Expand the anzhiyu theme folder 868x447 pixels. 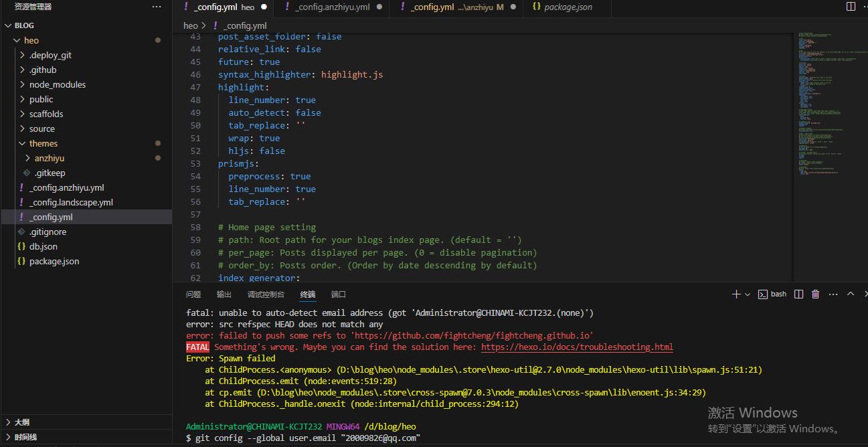tap(49, 158)
